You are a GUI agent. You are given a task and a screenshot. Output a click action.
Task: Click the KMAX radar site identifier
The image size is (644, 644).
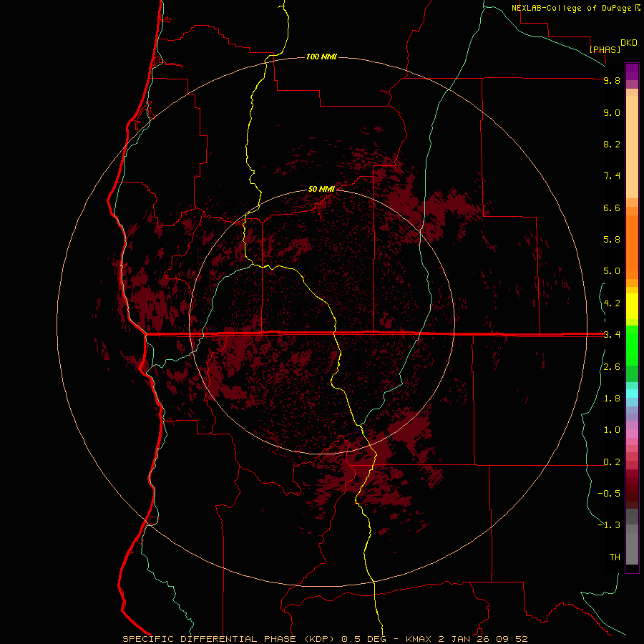point(419,639)
